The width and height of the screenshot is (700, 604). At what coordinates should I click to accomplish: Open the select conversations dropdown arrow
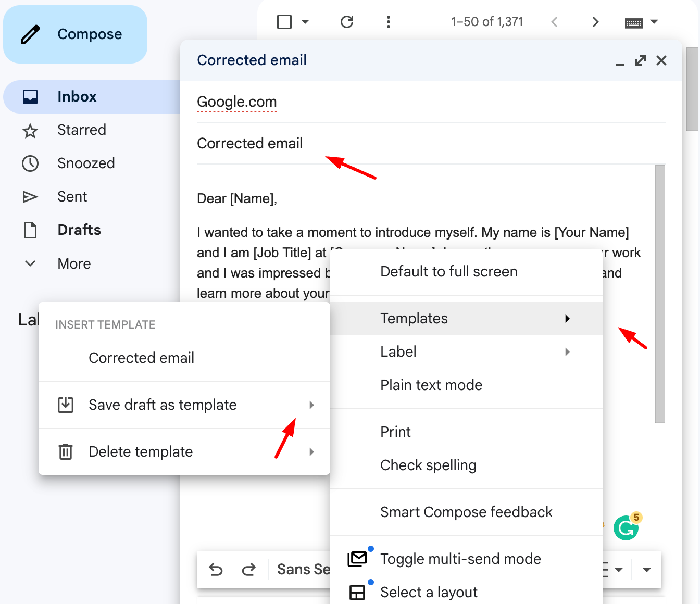tap(305, 22)
